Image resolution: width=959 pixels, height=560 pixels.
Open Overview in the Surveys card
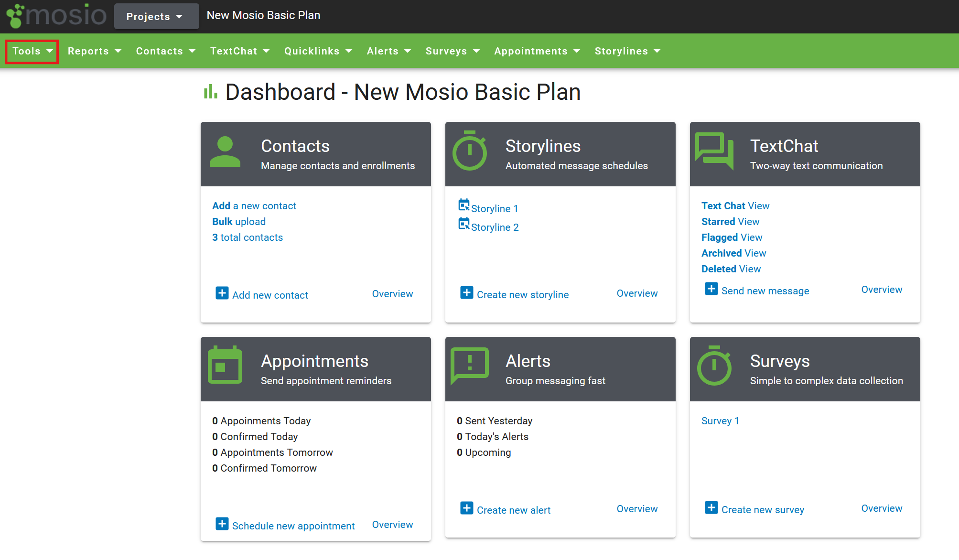[x=882, y=508]
